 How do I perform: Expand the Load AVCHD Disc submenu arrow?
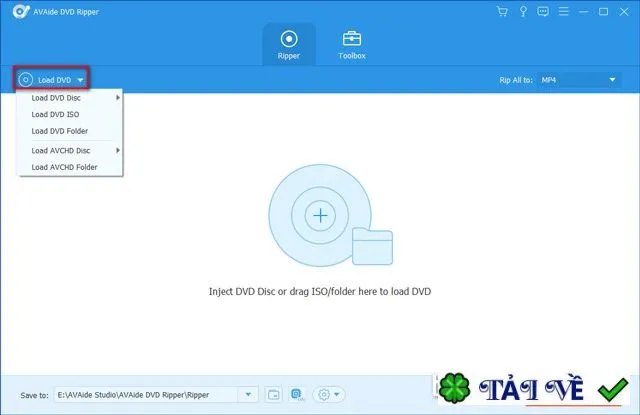pyautogui.click(x=118, y=151)
